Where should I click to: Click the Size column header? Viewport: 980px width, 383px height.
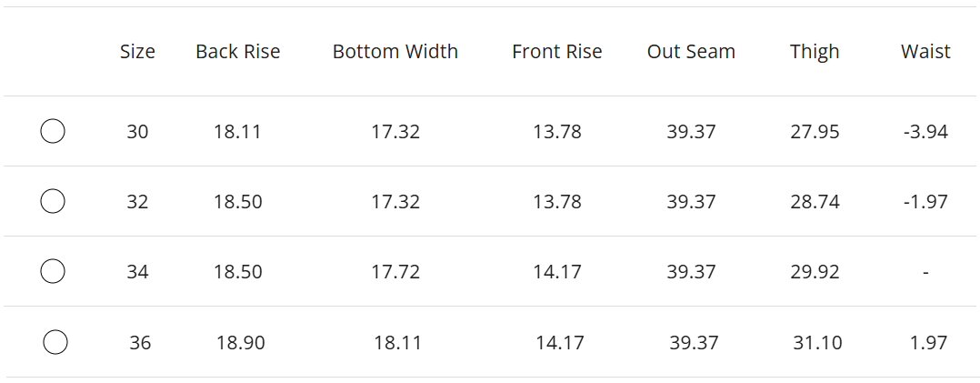pyautogui.click(x=137, y=52)
